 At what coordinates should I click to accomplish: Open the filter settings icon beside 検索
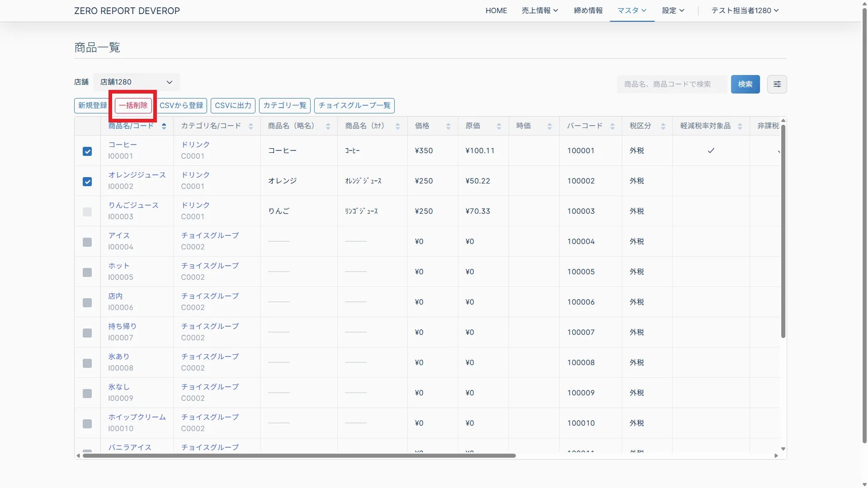point(777,84)
